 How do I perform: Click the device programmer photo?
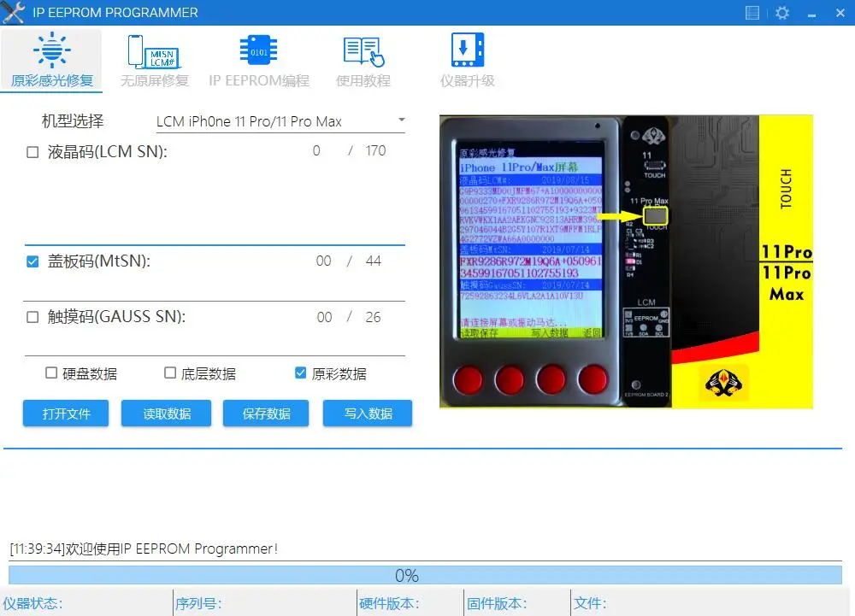point(626,261)
